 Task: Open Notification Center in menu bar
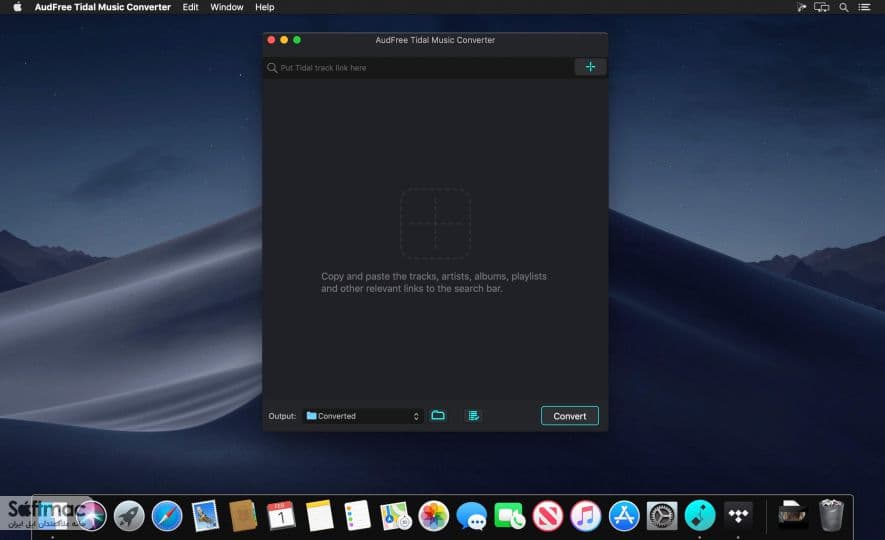tap(865, 7)
